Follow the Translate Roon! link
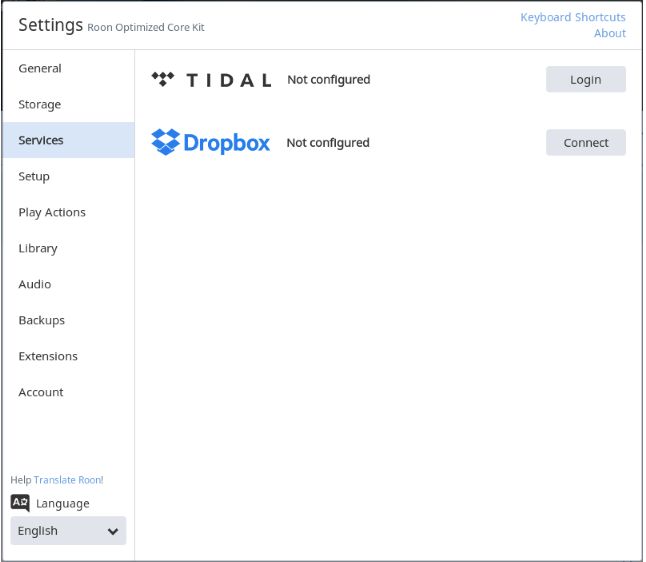The image size is (646, 562). pos(68,480)
